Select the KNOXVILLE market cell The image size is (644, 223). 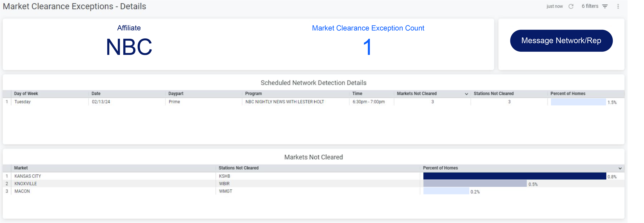pyautogui.click(x=113, y=183)
